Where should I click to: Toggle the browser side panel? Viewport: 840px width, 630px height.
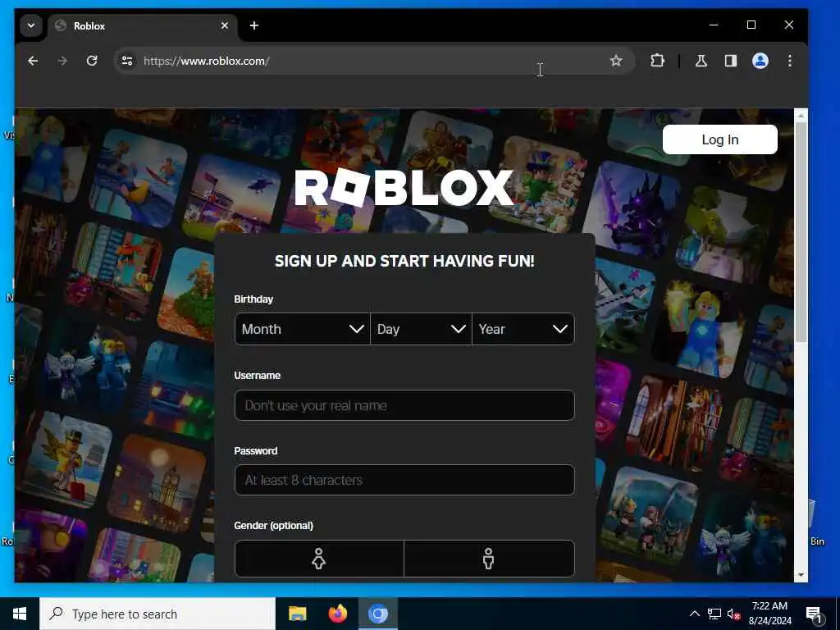731,61
